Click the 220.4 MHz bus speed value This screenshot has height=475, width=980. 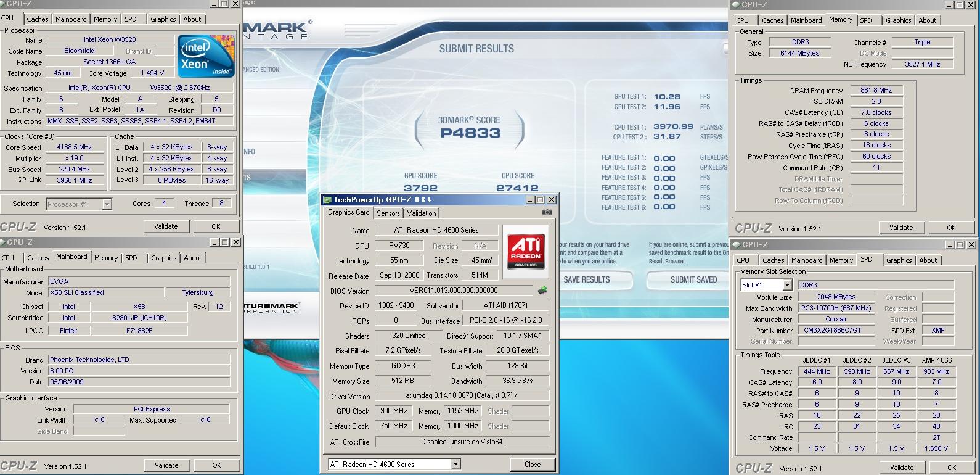pos(75,169)
